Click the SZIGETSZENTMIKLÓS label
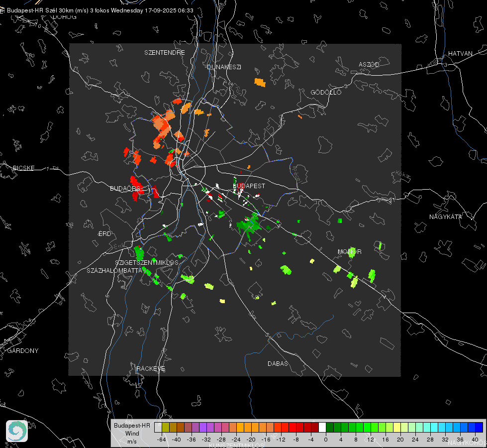 coord(147,263)
